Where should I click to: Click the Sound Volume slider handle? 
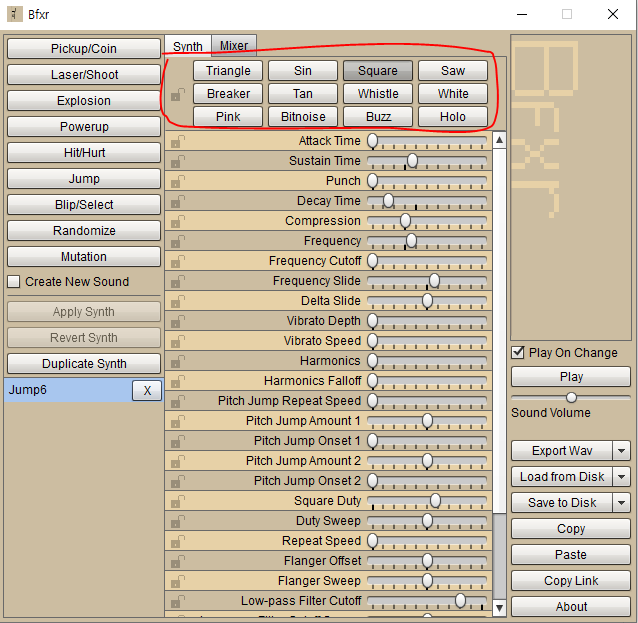coord(571,397)
